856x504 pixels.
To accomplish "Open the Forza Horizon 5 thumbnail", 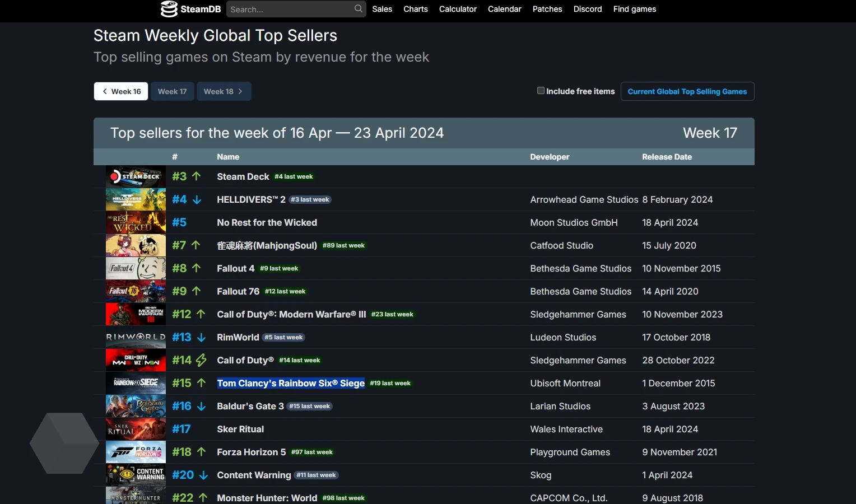I will (136, 452).
